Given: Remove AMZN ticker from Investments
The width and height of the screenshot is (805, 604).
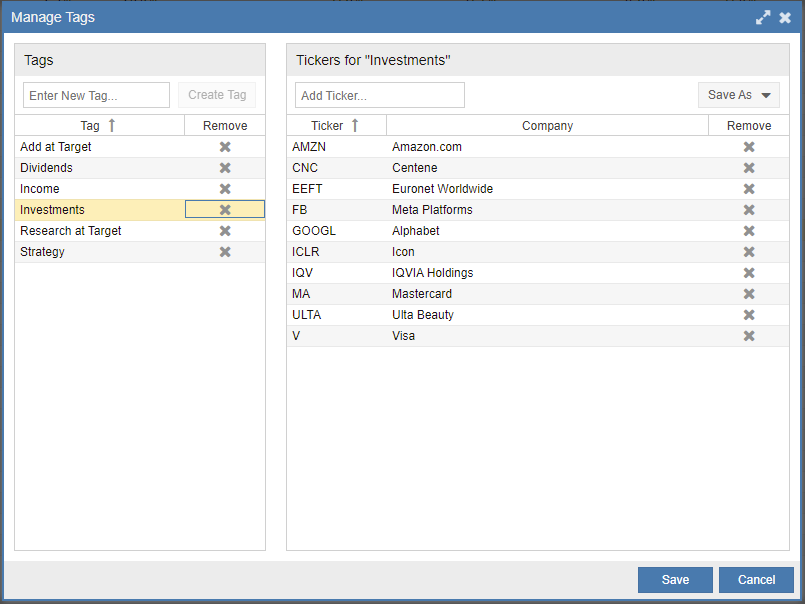Looking at the screenshot, I should 749,147.
